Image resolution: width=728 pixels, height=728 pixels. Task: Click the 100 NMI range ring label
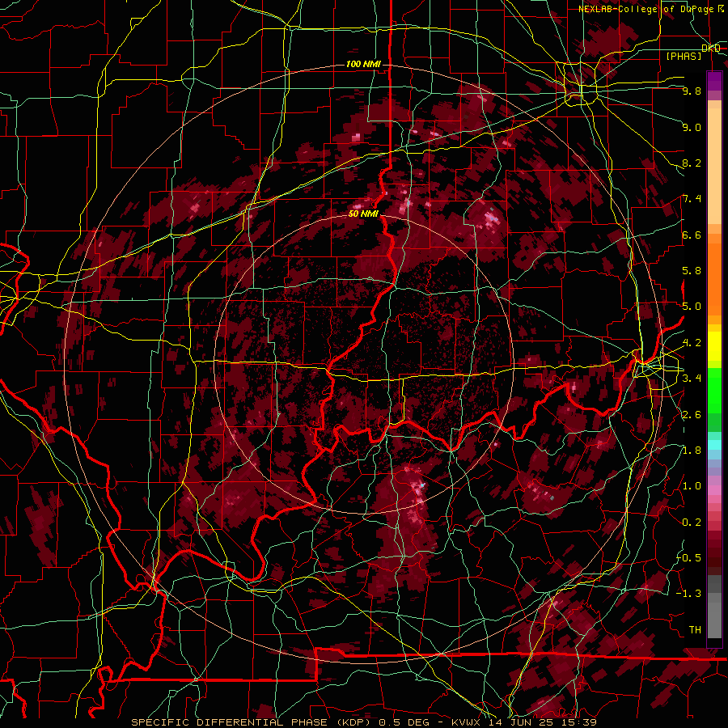(x=363, y=64)
